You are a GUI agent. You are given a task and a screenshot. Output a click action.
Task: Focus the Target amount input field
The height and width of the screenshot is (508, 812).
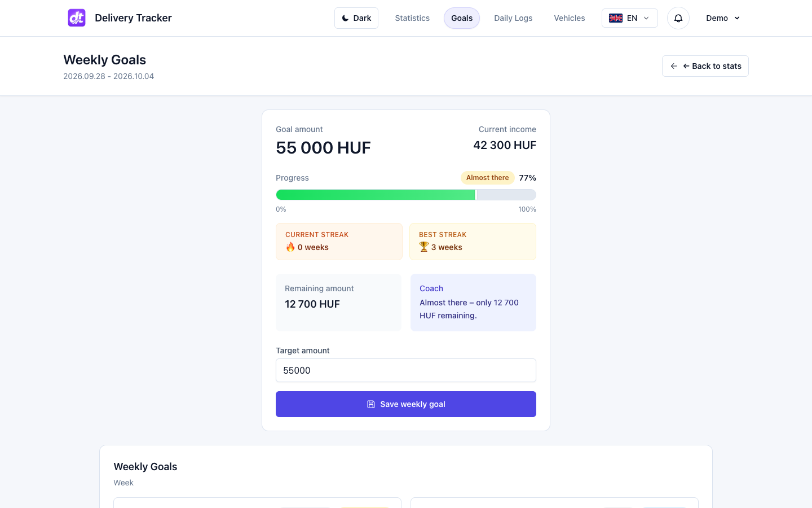click(x=406, y=370)
